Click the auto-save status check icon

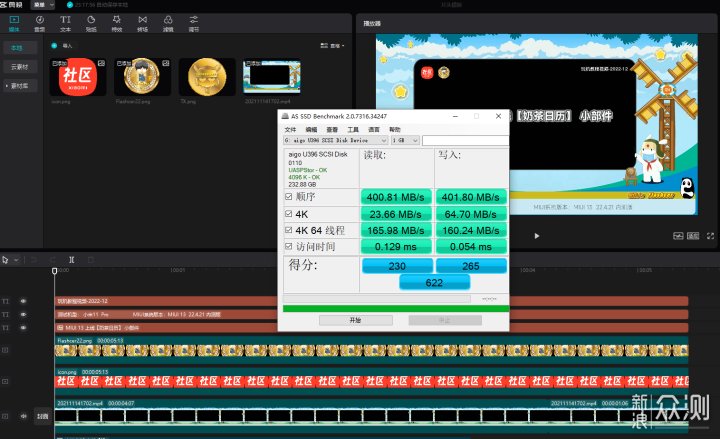(x=70, y=5)
